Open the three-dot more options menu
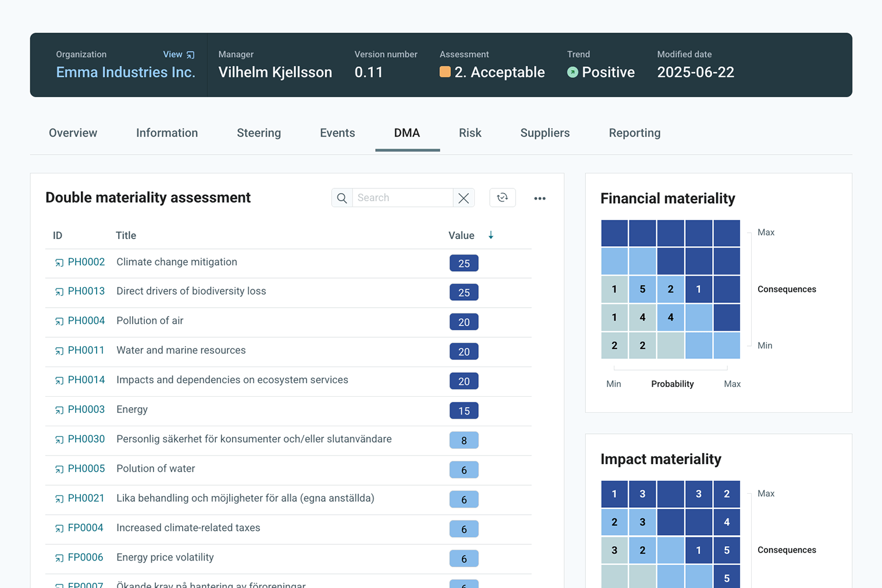The image size is (882, 588). [540, 198]
